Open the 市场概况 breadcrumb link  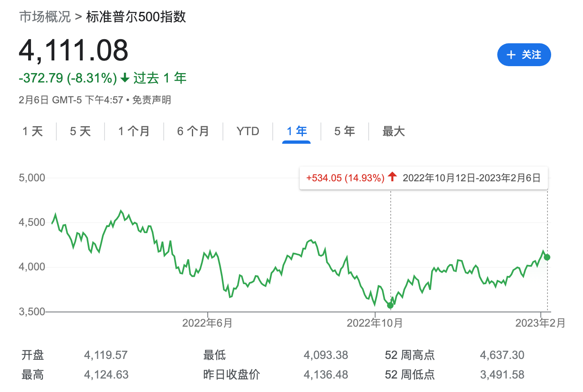point(45,17)
